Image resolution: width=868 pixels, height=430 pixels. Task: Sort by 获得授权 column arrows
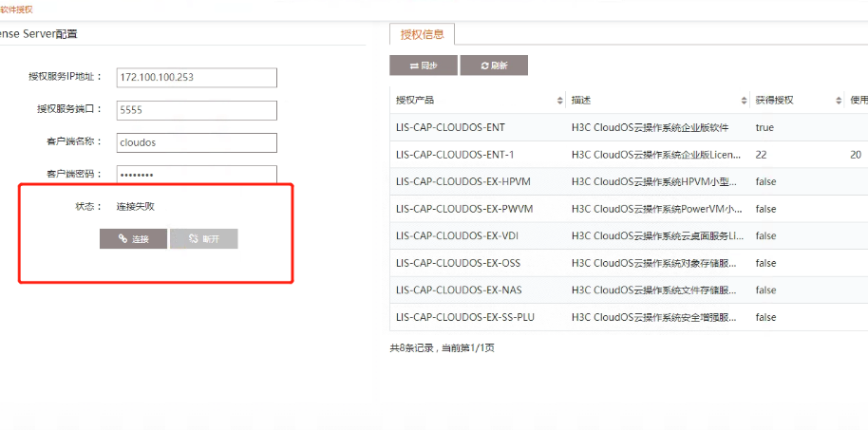coord(839,101)
